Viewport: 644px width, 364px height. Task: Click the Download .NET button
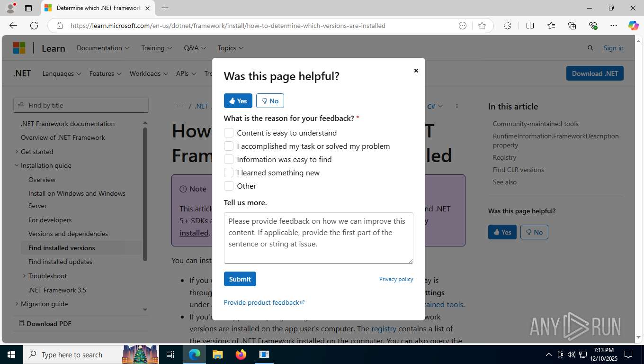point(595,73)
